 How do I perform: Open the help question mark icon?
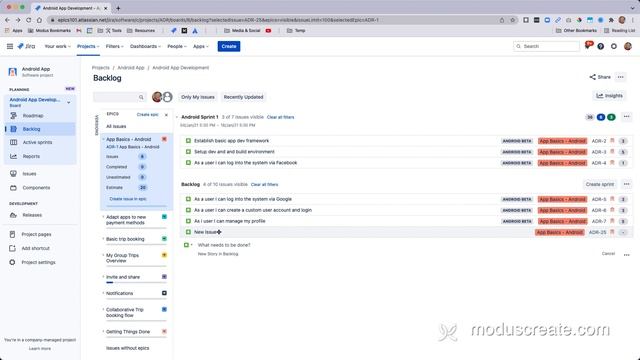(600, 47)
